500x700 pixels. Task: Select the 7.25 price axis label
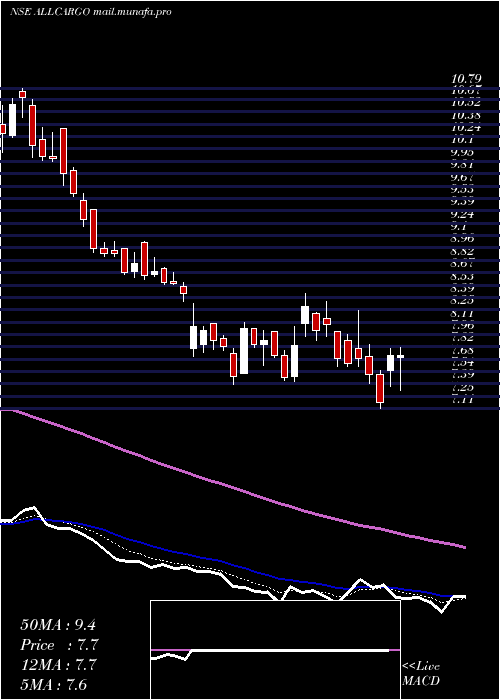[x=464, y=388]
